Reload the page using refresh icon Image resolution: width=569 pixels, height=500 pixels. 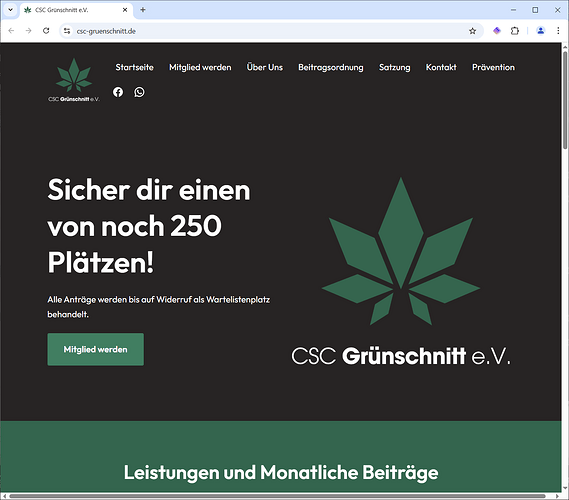[x=46, y=31]
